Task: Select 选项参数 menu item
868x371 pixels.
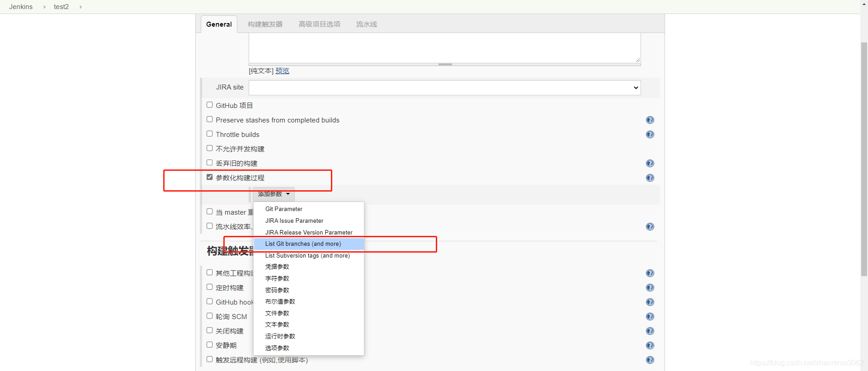Action: pos(309,348)
